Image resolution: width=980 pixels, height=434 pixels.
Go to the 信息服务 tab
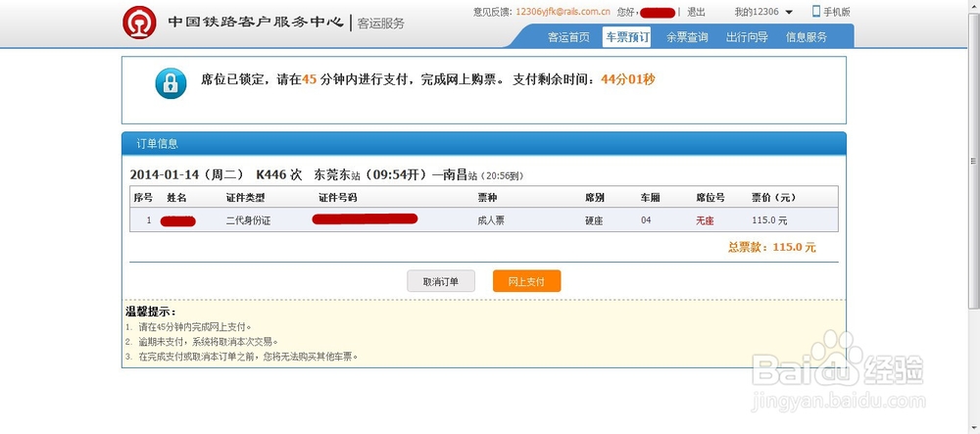pyautogui.click(x=807, y=37)
